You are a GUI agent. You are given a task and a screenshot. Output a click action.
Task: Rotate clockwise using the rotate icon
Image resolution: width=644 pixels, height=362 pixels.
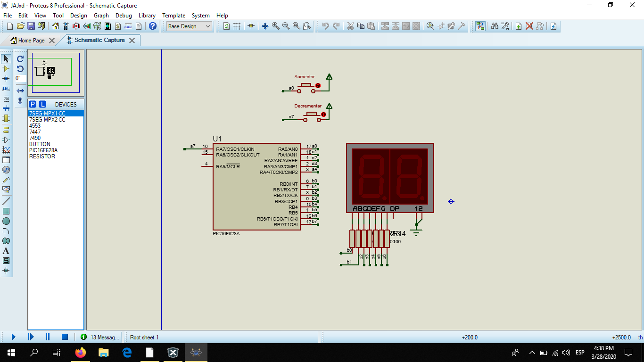pos(20,59)
